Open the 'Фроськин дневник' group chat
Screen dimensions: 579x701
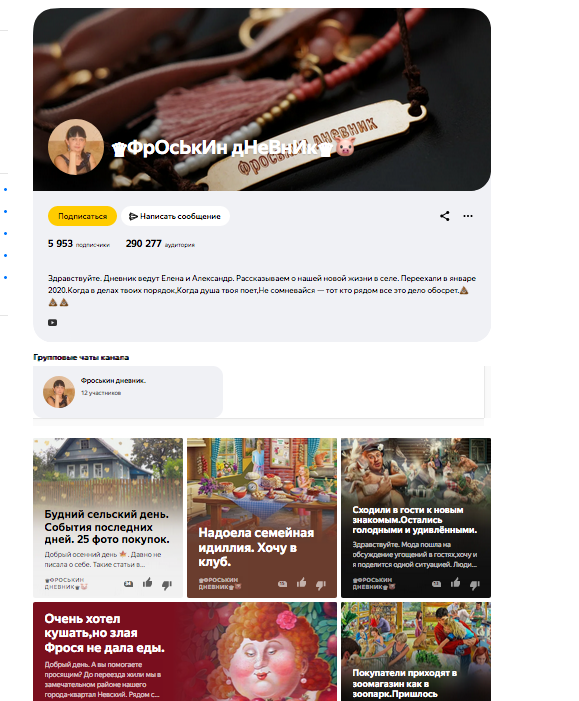pos(128,392)
